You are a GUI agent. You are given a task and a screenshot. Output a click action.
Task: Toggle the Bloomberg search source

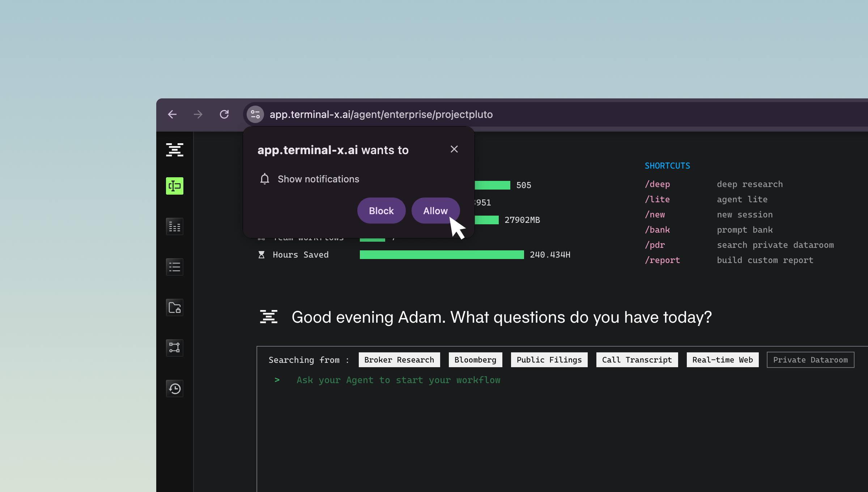(475, 360)
